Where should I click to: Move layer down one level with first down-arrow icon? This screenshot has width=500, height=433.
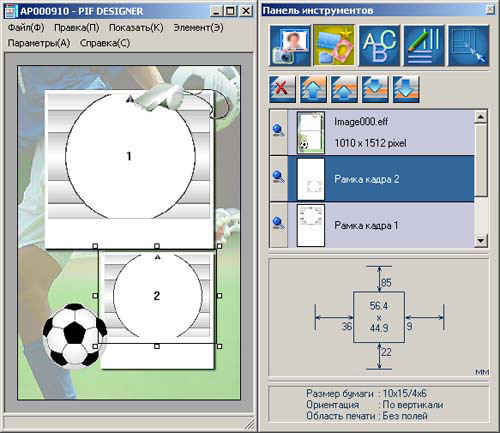(x=375, y=89)
